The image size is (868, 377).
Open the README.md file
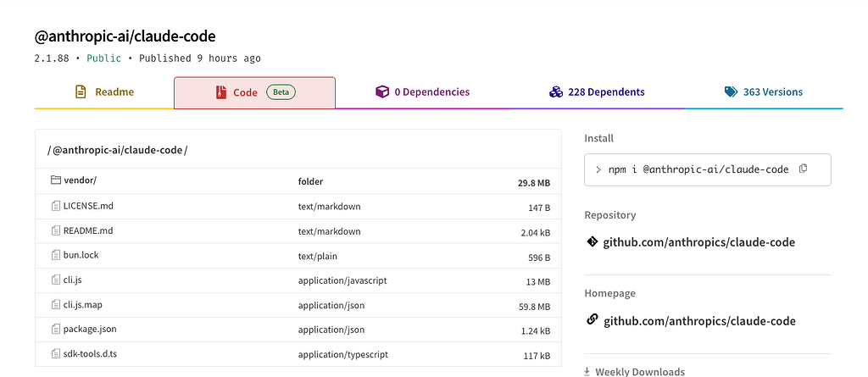tap(88, 230)
